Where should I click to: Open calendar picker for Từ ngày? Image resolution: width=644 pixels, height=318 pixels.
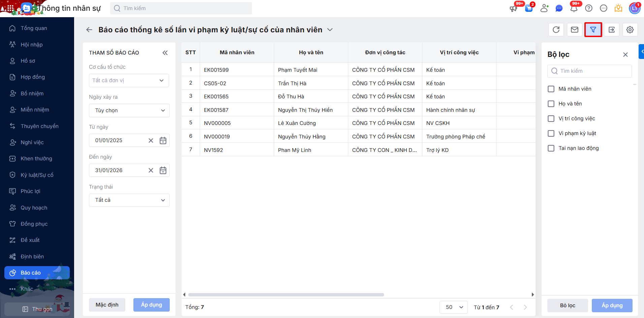pos(163,140)
